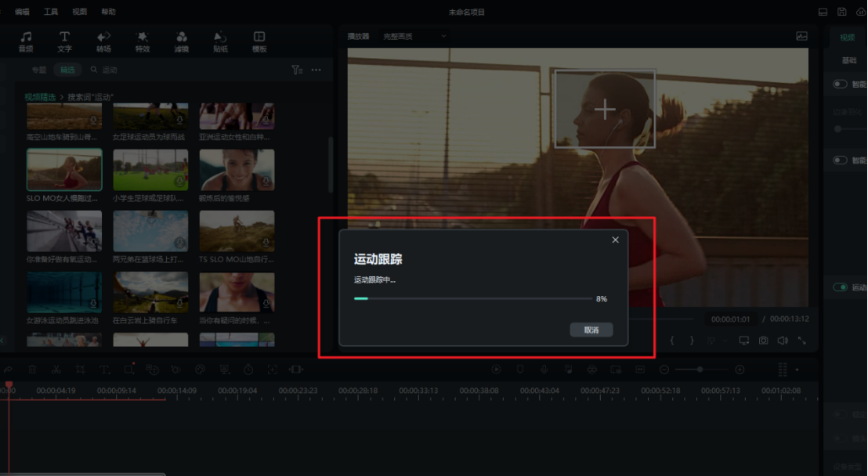Click the mark-in left brace icon
This screenshot has height=476, width=868.
pos(672,341)
